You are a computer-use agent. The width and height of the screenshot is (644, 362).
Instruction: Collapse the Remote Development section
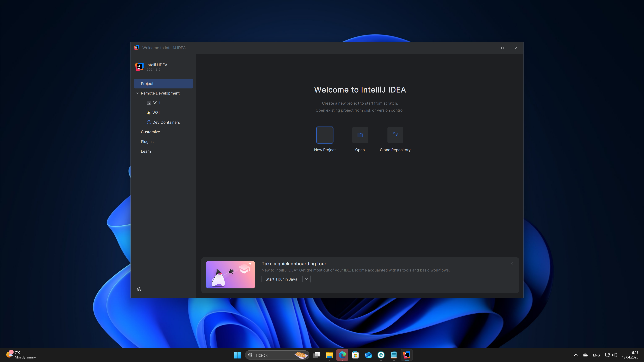(x=138, y=93)
